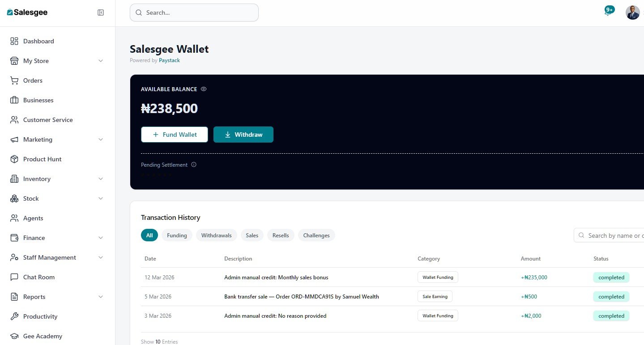
Task: Filter transactions by Sales tab
Action: [x=252, y=235]
